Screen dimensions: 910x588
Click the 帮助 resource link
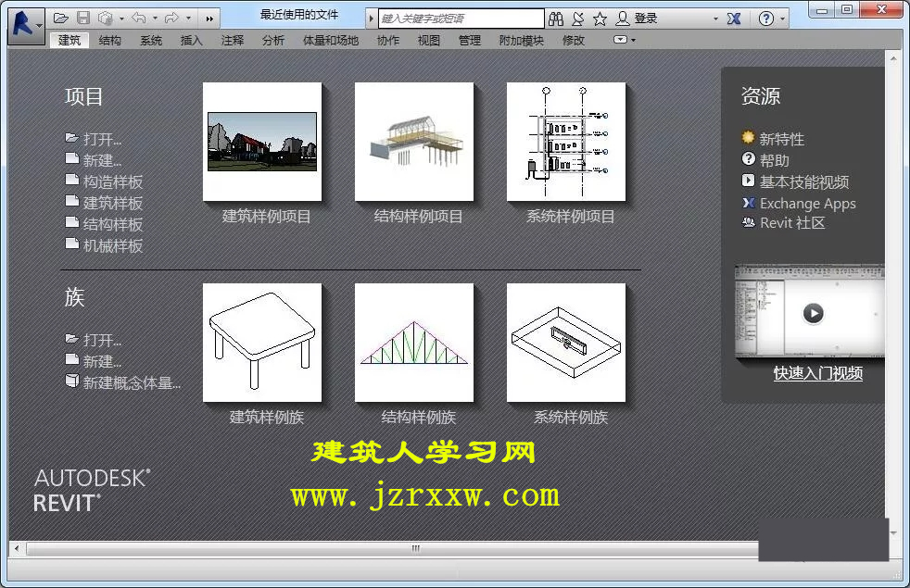(x=766, y=160)
